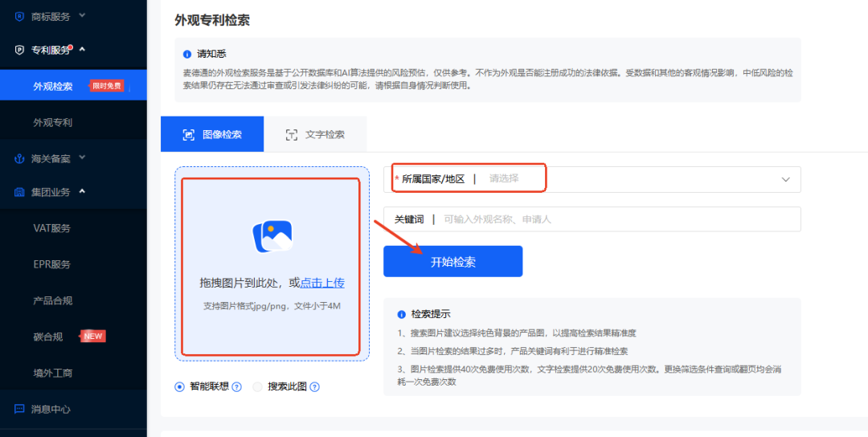This screenshot has width=868, height=437.
Task: Click the 消息中心 chat icon
Action: (x=19, y=410)
